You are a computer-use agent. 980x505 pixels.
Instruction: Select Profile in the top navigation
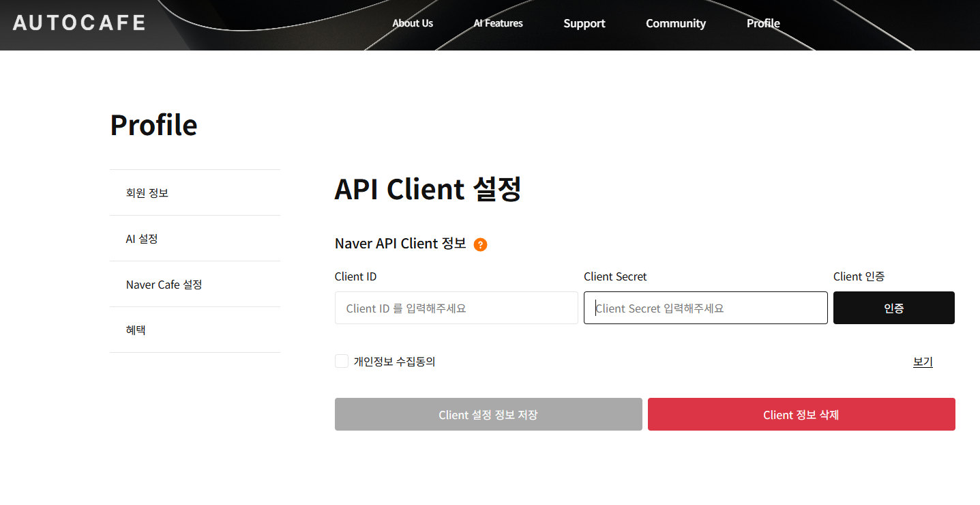pyautogui.click(x=762, y=23)
